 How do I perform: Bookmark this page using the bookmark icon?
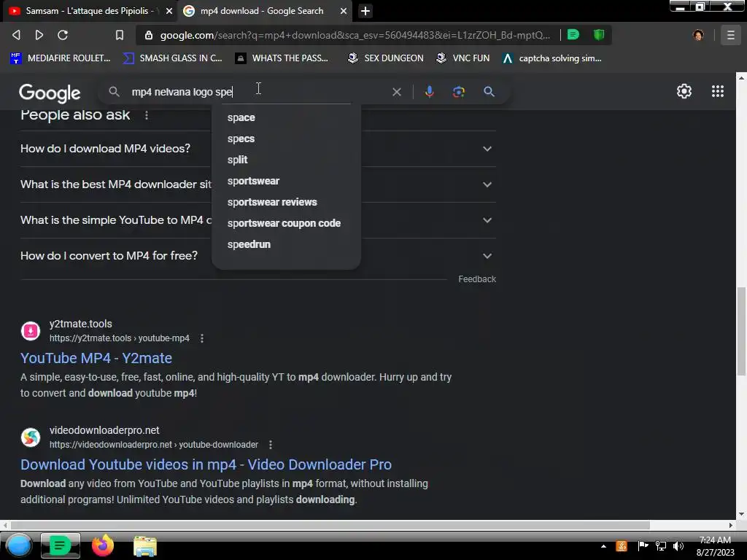click(120, 35)
